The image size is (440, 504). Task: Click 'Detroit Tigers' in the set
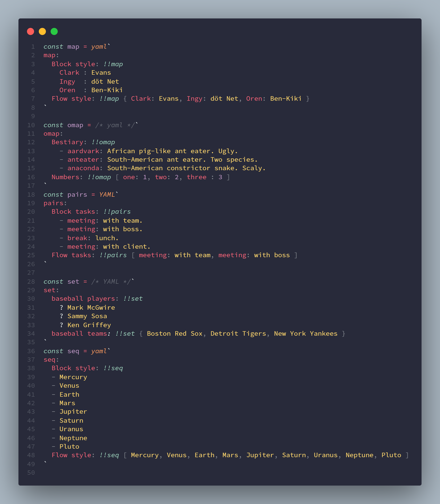tap(238, 334)
